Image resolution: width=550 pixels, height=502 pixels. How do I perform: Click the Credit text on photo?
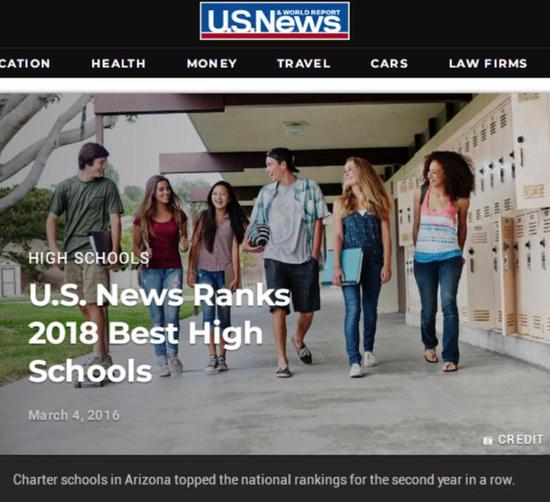pyautogui.click(x=521, y=440)
